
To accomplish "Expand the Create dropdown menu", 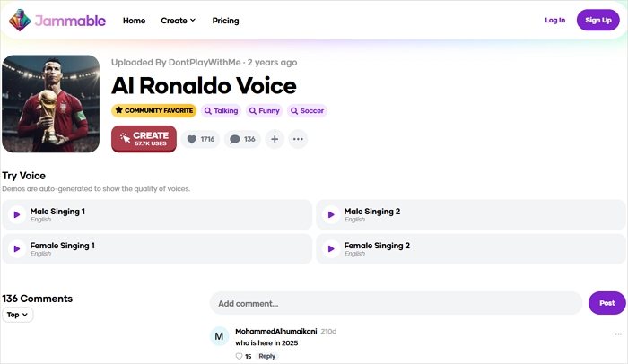I will click(x=179, y=21).
